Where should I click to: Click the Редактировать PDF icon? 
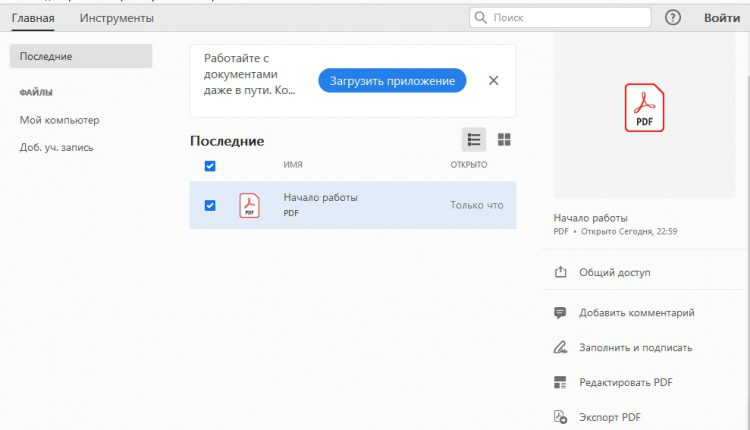[x=560, y=382]
